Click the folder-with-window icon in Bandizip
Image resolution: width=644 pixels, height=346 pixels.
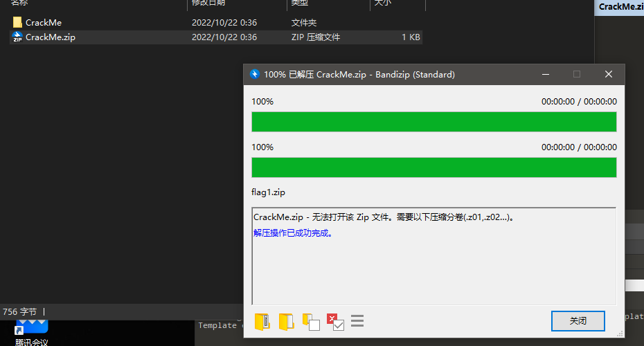click(x=310, y=322)
